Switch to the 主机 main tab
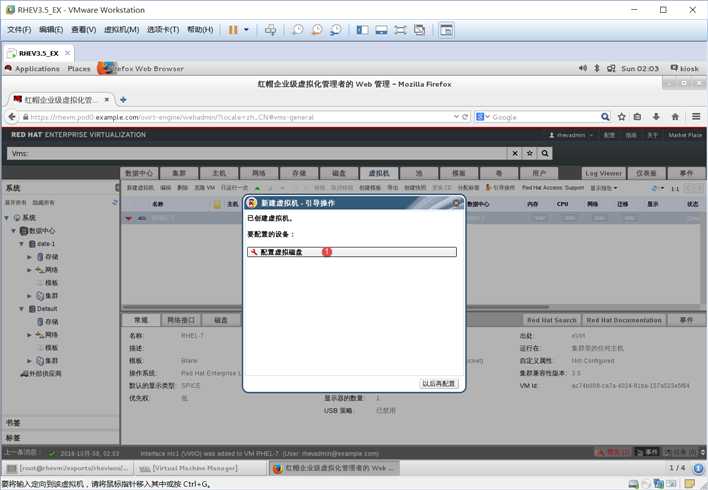Screen dimensions: 708x490 [219, 173]
